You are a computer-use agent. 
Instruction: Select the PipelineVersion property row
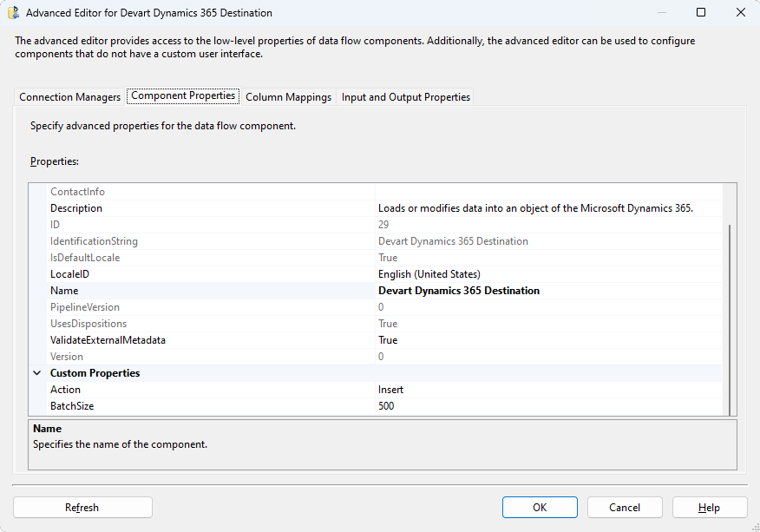coord(208,307)
